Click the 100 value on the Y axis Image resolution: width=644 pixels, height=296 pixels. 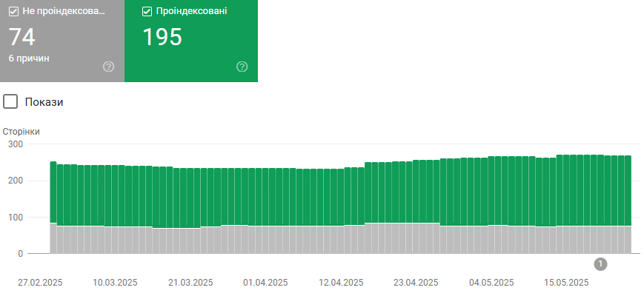tap(16, 218)
